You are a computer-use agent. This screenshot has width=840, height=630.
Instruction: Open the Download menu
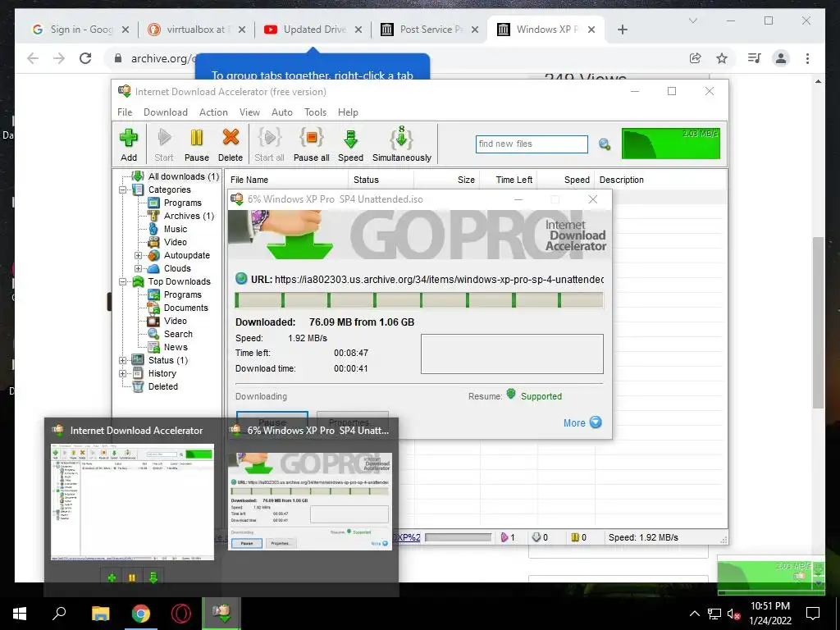tap(166, 112)
